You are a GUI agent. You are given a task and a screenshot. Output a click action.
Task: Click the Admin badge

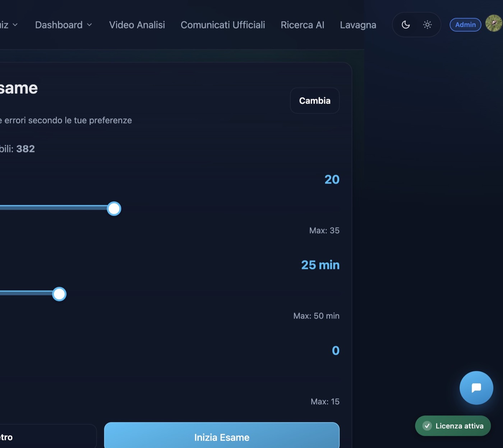465,25
